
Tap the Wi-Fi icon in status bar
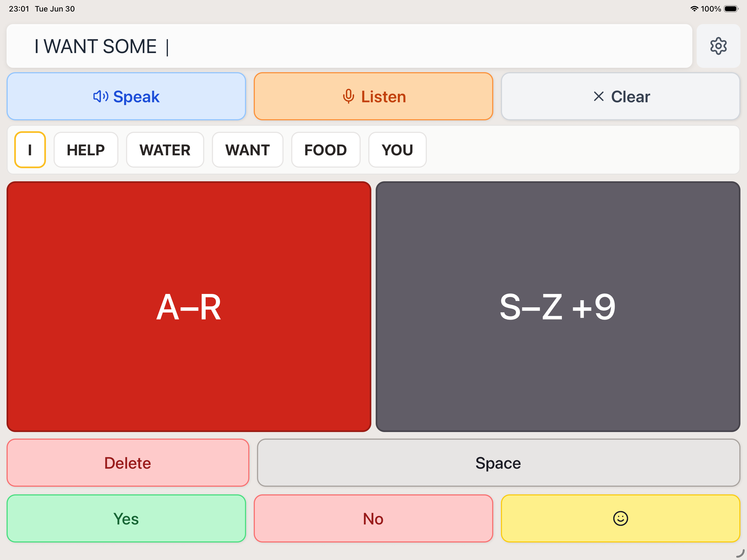point(694,9)
